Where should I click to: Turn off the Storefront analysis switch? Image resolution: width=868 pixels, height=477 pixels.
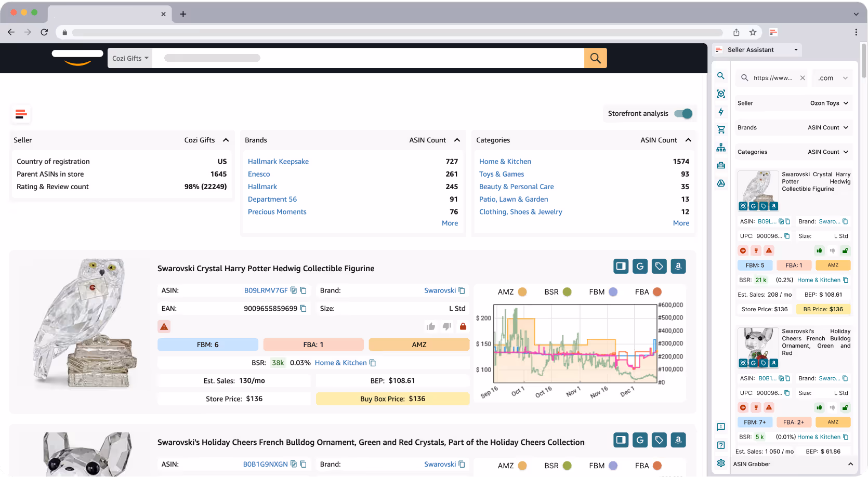(x=683, y=114)
